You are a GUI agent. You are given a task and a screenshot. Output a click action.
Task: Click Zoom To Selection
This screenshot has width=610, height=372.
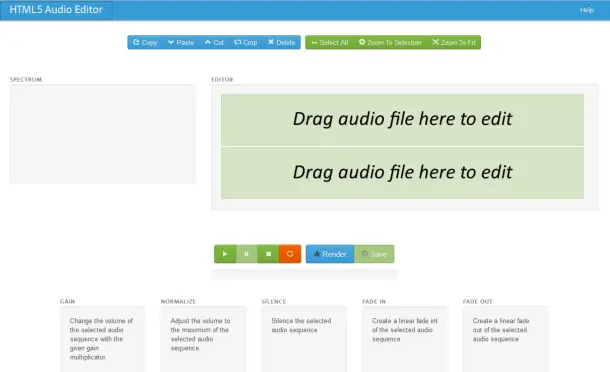[390, 42]
